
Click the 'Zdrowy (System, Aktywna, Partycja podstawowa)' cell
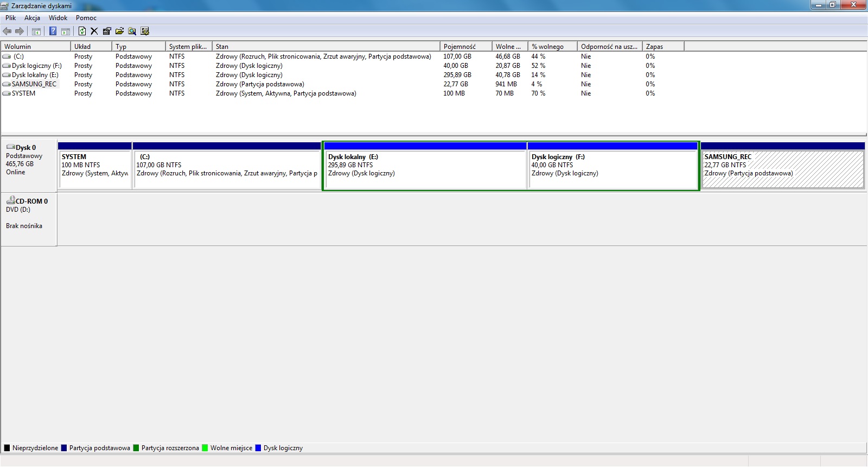pyautogui.click(x=286, y=93)
